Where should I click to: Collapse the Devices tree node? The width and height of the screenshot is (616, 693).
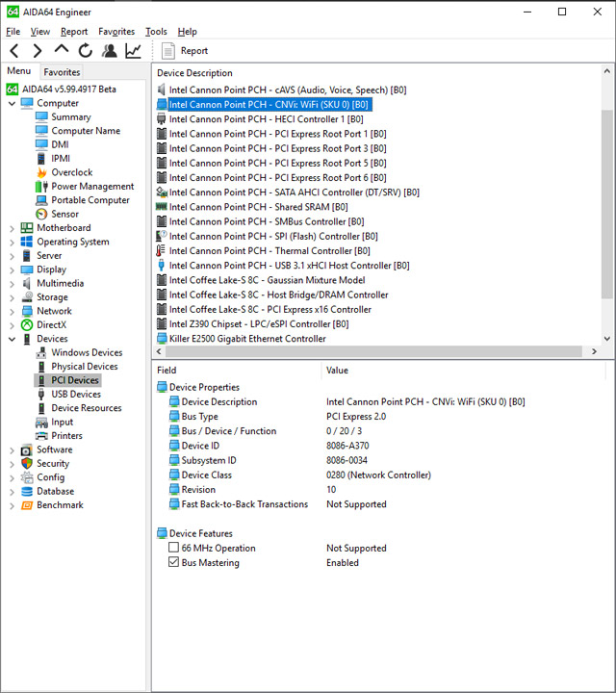pyautogui.click(x=12, y=339)
